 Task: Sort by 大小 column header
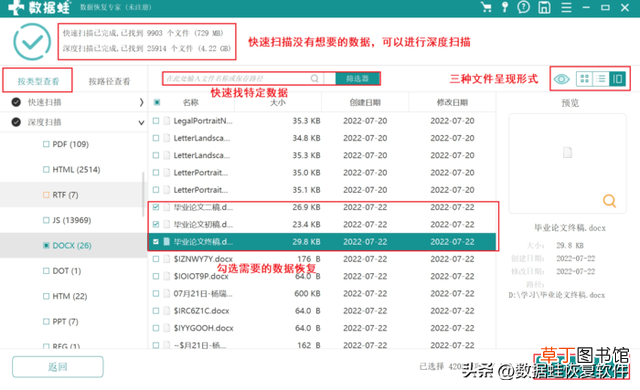pyautogui.click(x=278, y=102)
